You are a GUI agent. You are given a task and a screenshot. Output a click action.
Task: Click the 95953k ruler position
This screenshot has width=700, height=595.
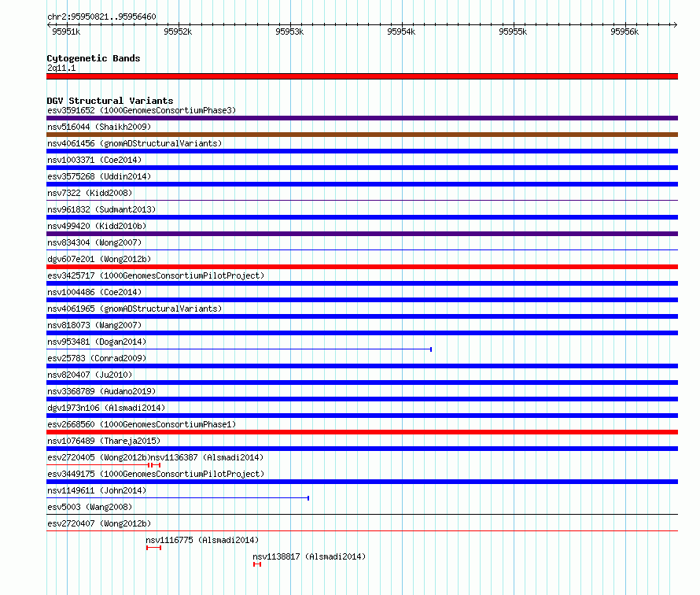(289, 31)
